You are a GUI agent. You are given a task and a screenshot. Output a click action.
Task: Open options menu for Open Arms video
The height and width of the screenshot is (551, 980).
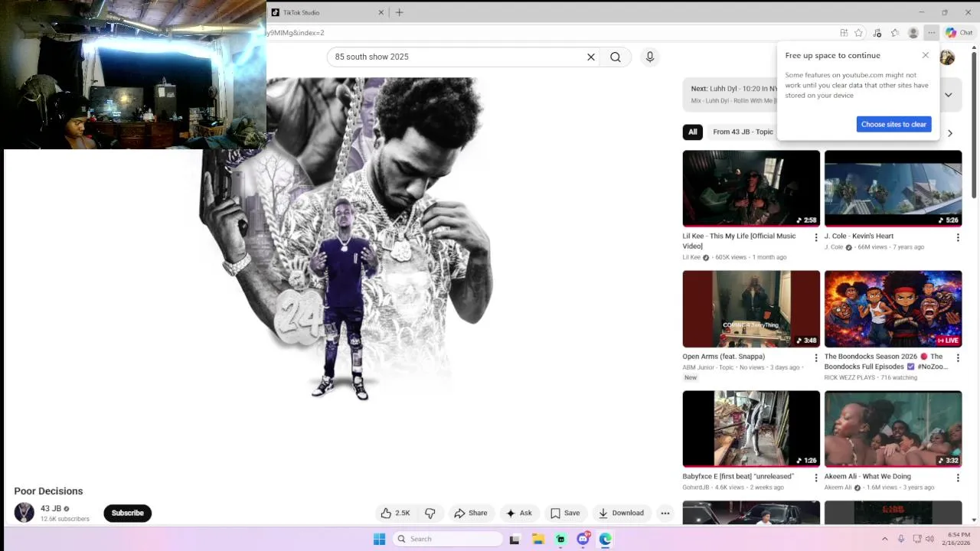click(815, 357)
